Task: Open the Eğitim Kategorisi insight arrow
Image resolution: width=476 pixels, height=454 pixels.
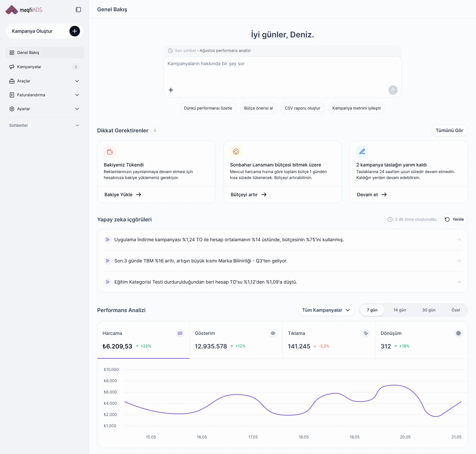Action: pos(459,282)
